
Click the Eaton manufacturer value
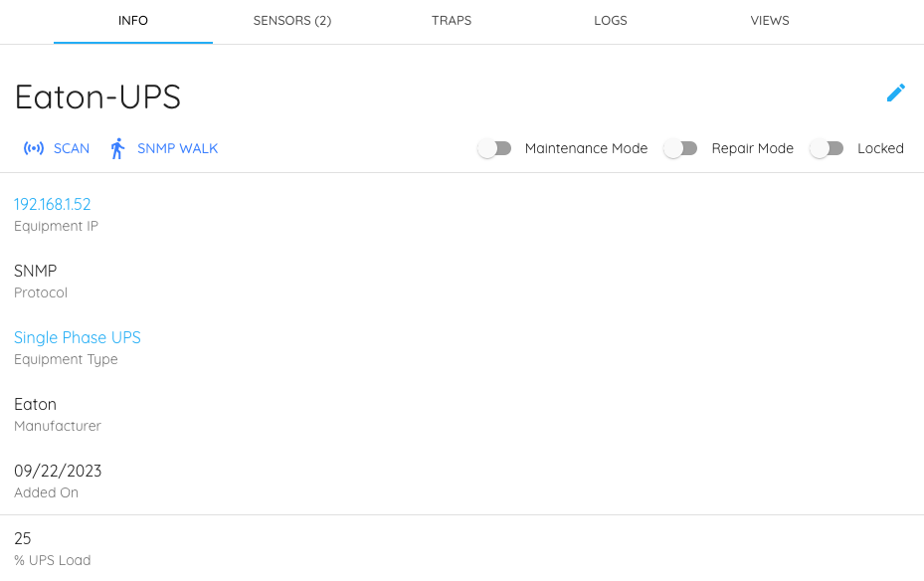35,404
